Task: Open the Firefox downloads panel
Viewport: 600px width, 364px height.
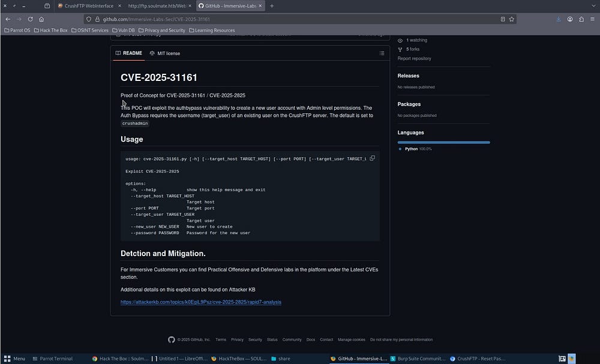Action: pos(559,19)
